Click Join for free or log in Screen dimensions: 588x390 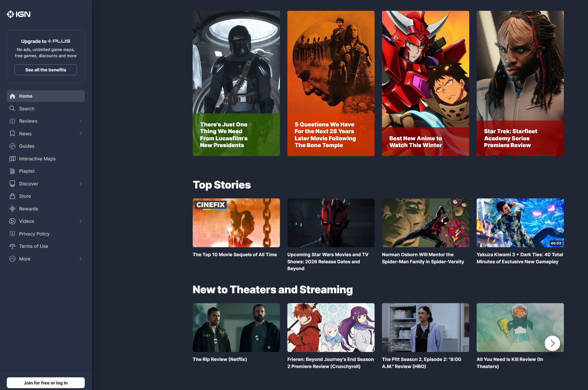point(46,383)
